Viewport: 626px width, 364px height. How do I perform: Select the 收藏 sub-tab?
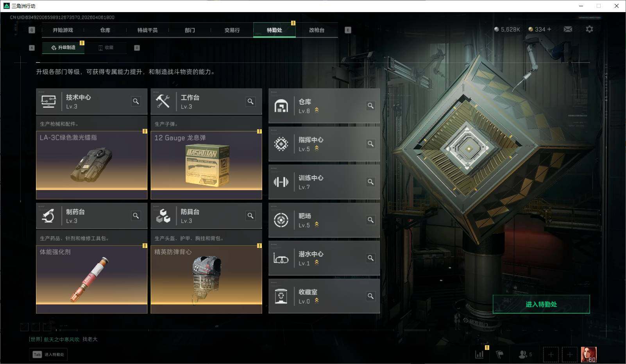pos(106,48)
